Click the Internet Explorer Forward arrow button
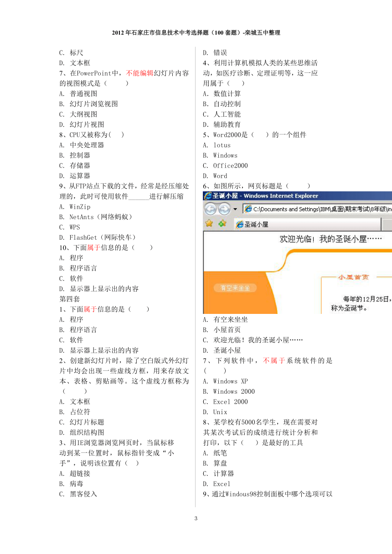The width and height of the screenshot is (392, 554). [224, 209]
